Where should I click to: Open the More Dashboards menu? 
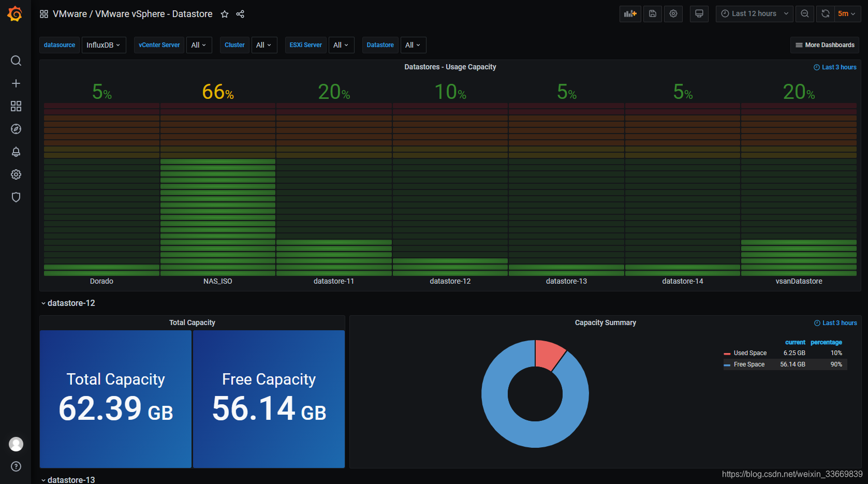pyautogui.click(x=825, y=45)
